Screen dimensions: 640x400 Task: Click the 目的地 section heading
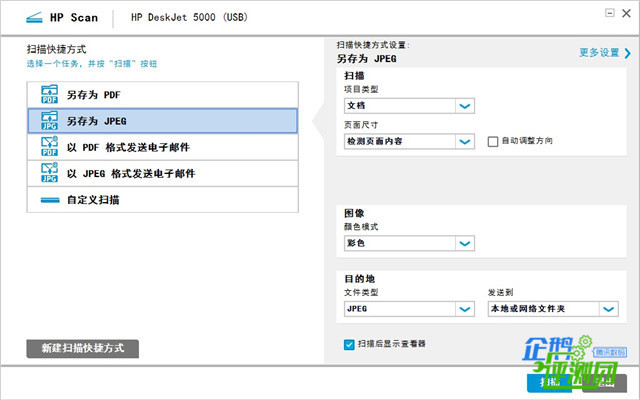[x=359, y=279]
